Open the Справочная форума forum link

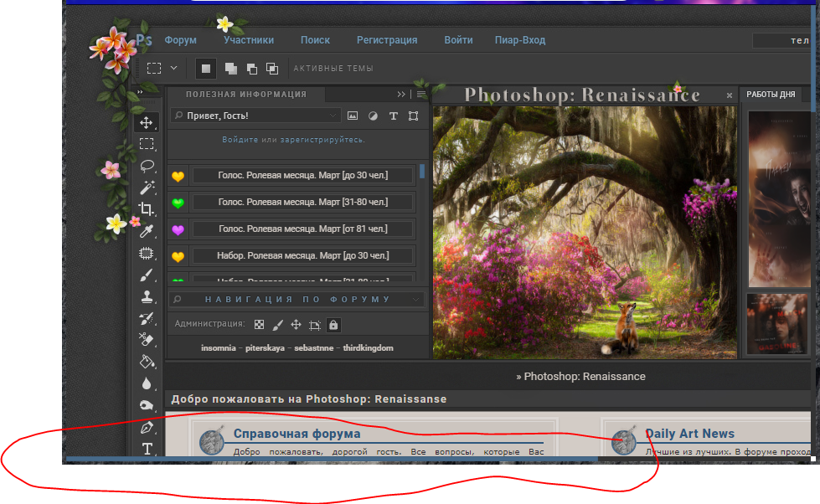pyautogui.click(x=297, y=434)
